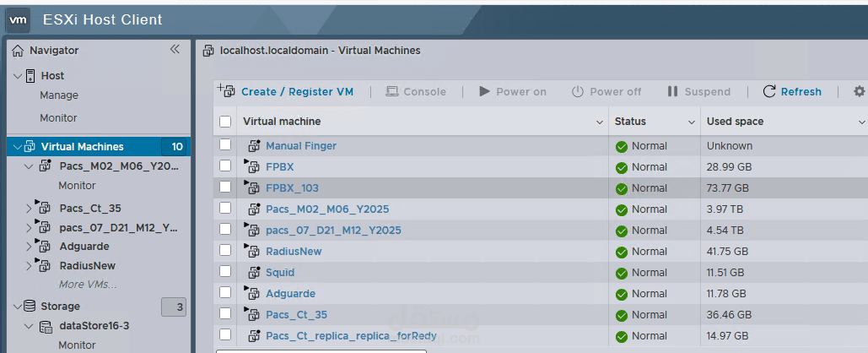This screenshot has height=353, width=868.
Task: Click the Pacs_Ct_35 VM icon in Navigator
Action: [43, 207]
